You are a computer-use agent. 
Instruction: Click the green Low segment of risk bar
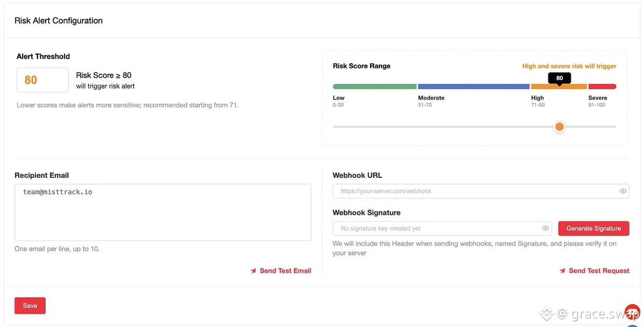(x=375, y=86)
